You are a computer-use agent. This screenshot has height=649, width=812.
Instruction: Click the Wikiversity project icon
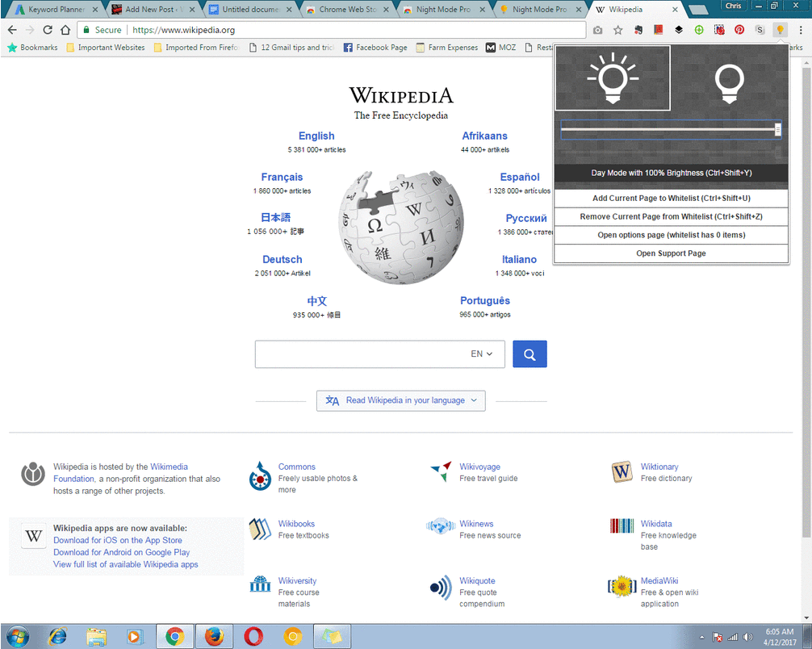point(260,584)
